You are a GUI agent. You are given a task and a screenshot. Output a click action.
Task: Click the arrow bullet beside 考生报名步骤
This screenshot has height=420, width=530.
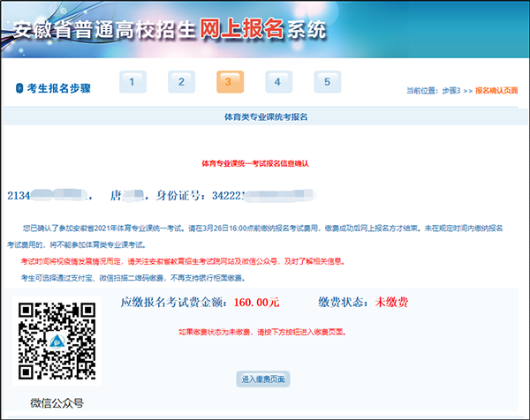[x=19, y=86]
